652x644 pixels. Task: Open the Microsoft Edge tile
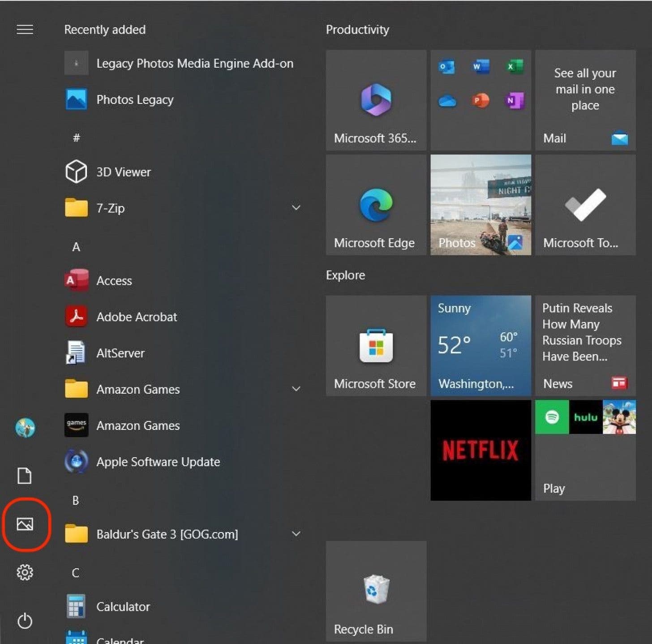tap(376, 205)
